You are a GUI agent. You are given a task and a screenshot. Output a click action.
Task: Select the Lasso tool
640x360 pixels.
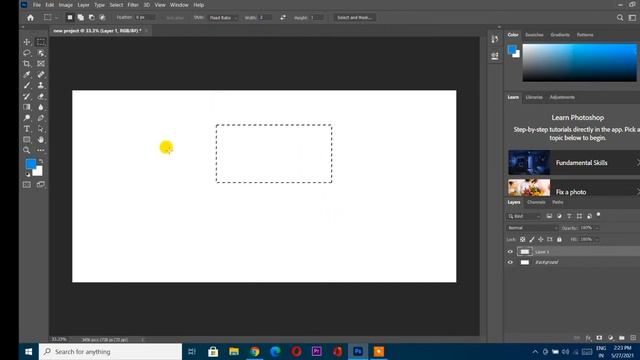click(x=27, y=53)
